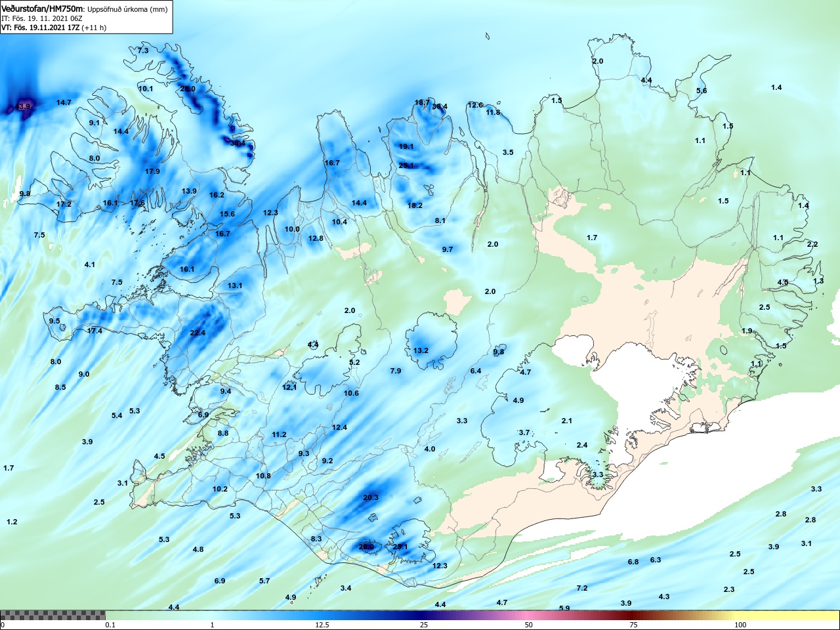Pick the 15.6 value label
Screen dimensions: 840x630
[x=227, y=214]
